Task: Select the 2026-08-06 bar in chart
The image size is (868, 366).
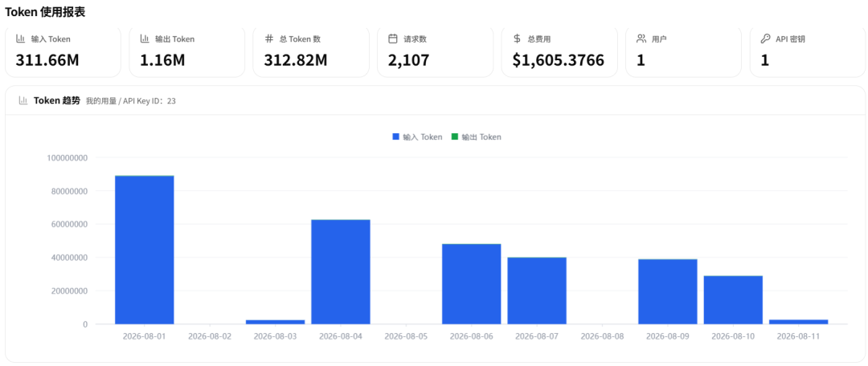Action: click(472, 284)
